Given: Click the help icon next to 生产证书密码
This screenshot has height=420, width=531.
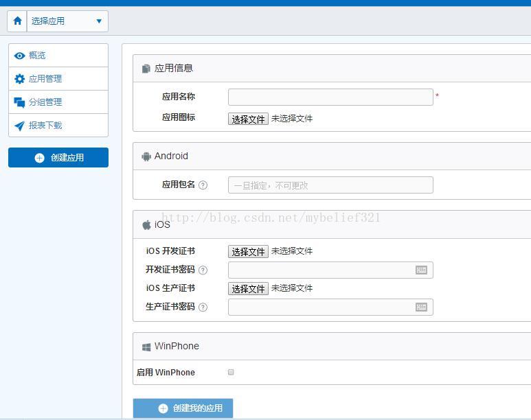Looking at the screenshot, I should click(203, 307).
